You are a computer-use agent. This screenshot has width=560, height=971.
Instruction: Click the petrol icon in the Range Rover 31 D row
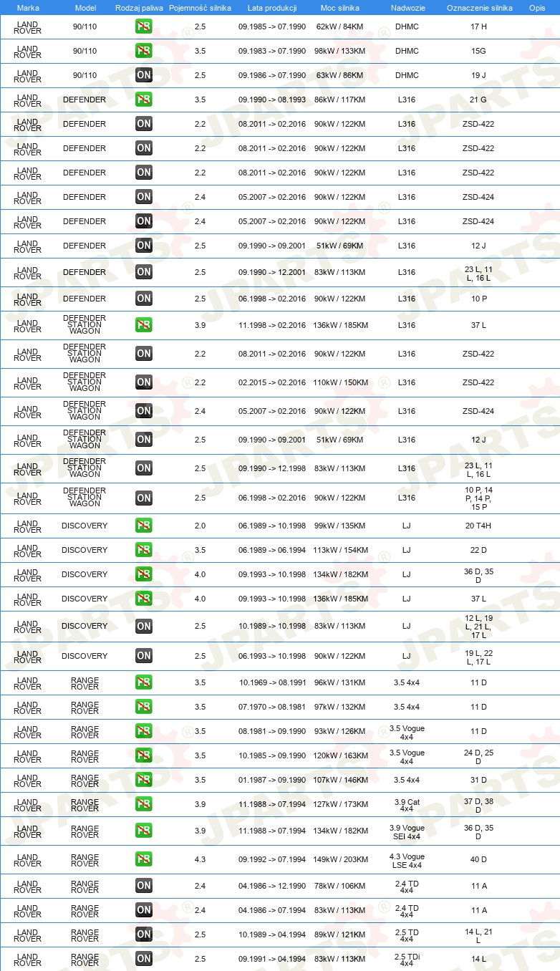pos(144,780)
